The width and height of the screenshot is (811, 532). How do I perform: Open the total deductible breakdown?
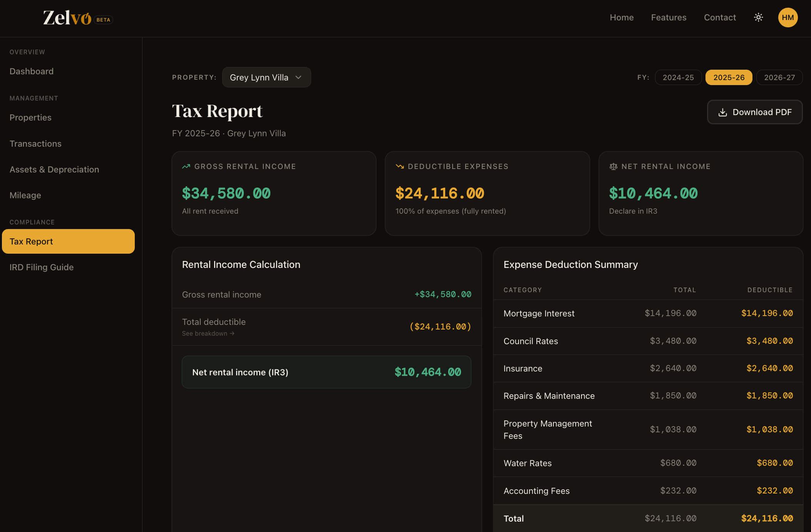coord(208,333)
